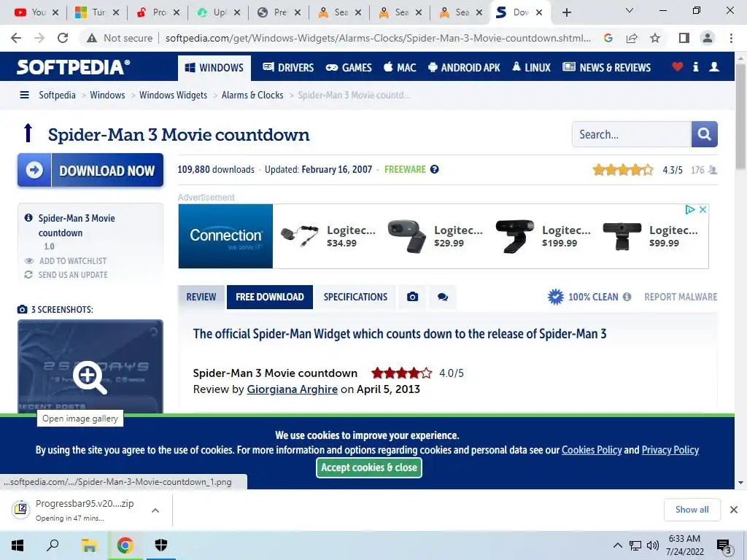Click Add to Watchlist eye toggle

(29, 261)
